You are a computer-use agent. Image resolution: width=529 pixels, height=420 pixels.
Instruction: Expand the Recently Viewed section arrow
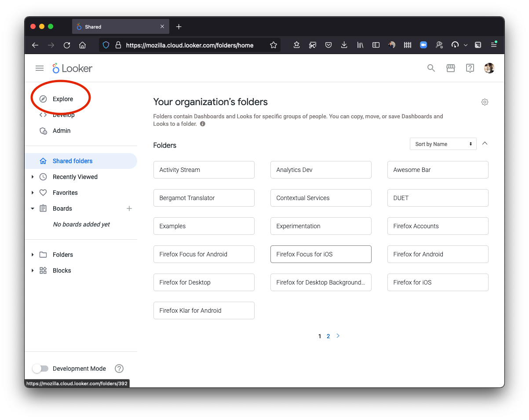33,177
